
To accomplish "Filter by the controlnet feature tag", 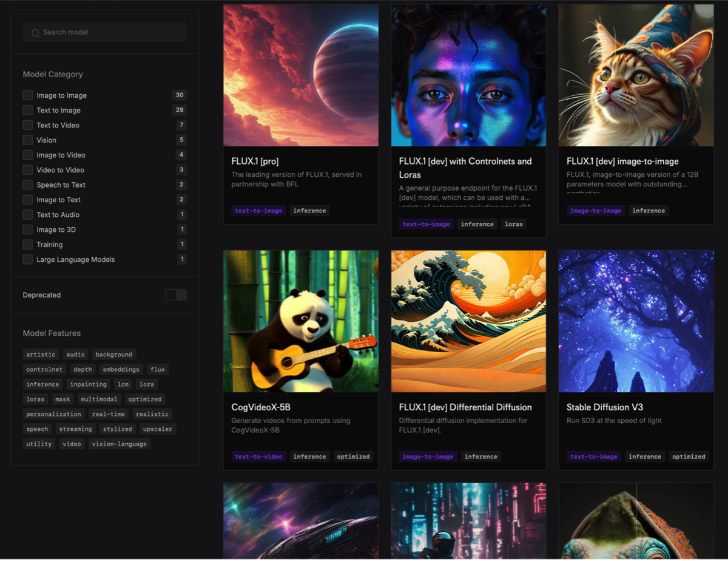I will (x=44, y=369).
